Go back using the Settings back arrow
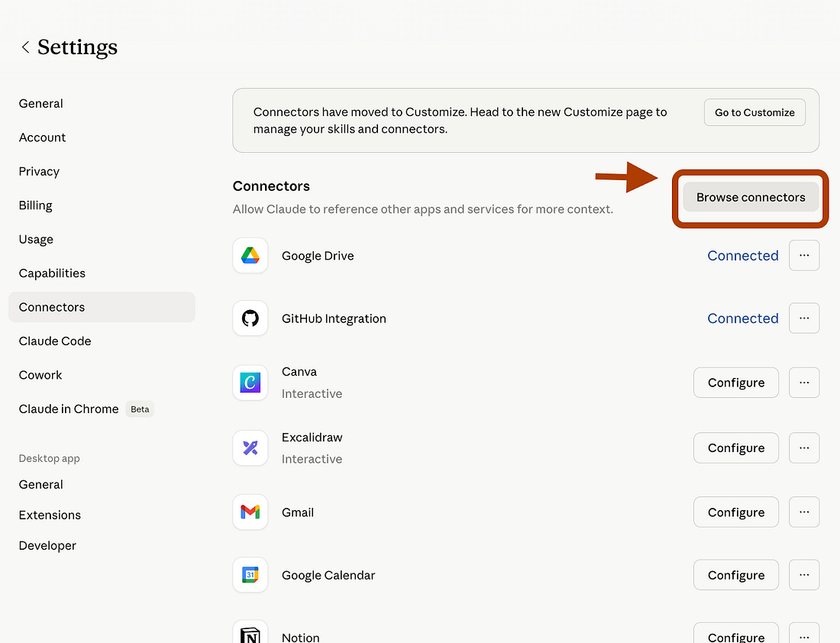840x643 pixels. click(25, 47)
